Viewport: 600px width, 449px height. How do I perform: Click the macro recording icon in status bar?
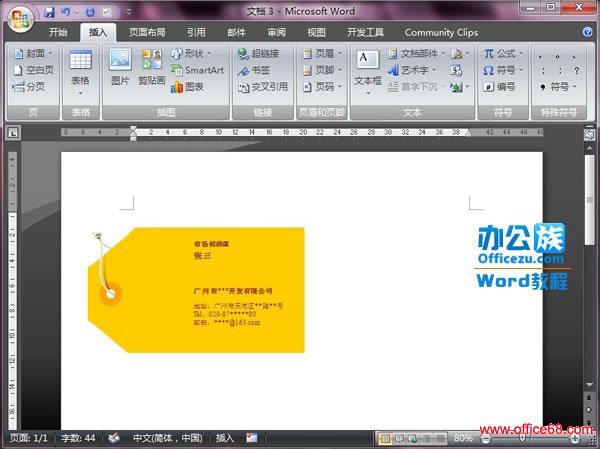tap(251, 438)
